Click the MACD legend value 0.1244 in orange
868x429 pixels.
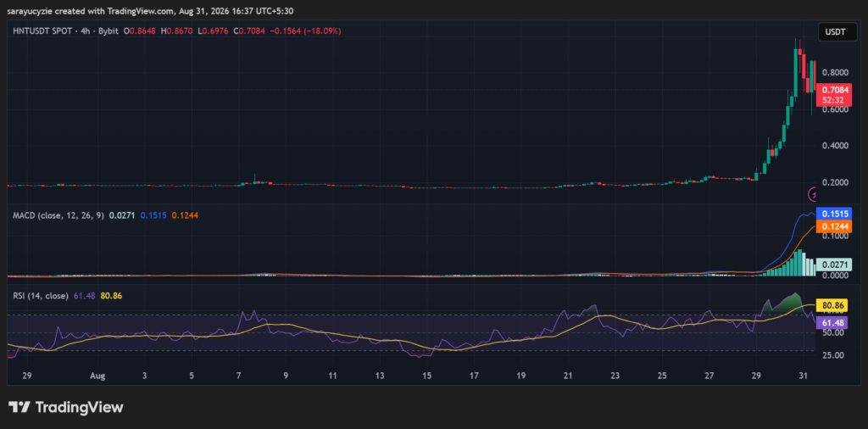pos(183,216)
